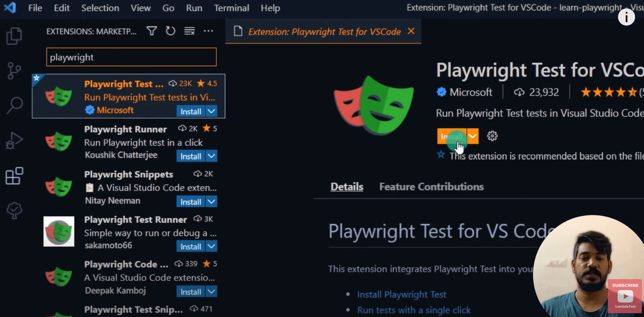Open the Terminal menu
Screen dimensions: 644x317
point(231,8)
